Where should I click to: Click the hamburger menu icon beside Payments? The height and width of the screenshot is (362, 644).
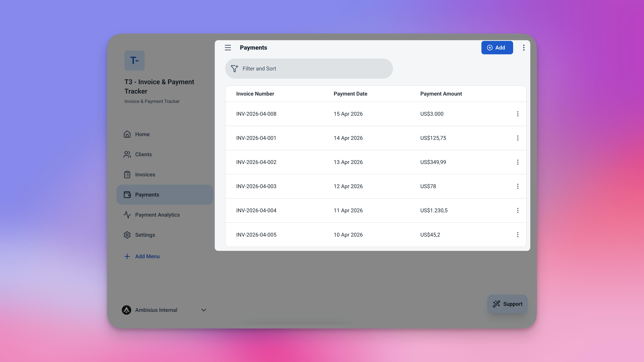point(228,47)
